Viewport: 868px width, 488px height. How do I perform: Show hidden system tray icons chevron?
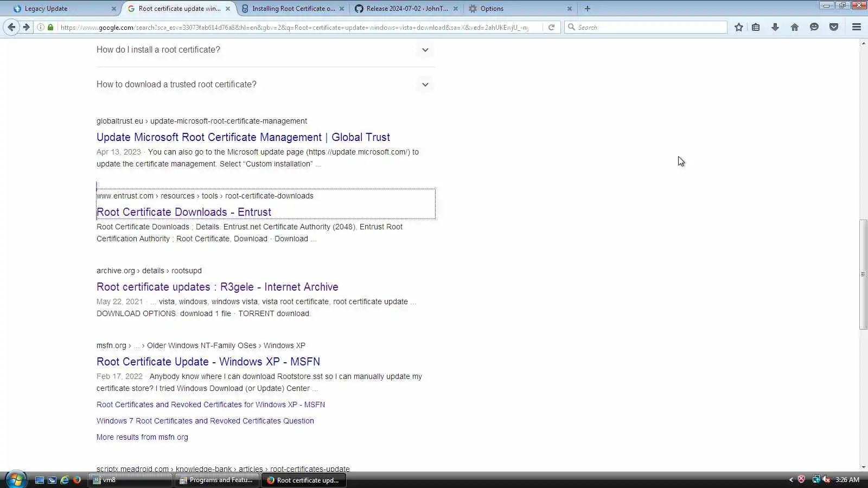791,480
